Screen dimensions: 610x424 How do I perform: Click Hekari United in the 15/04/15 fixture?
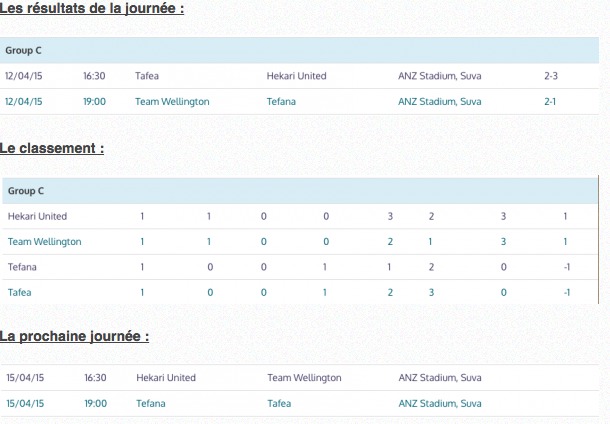click(x=166, y=378)
